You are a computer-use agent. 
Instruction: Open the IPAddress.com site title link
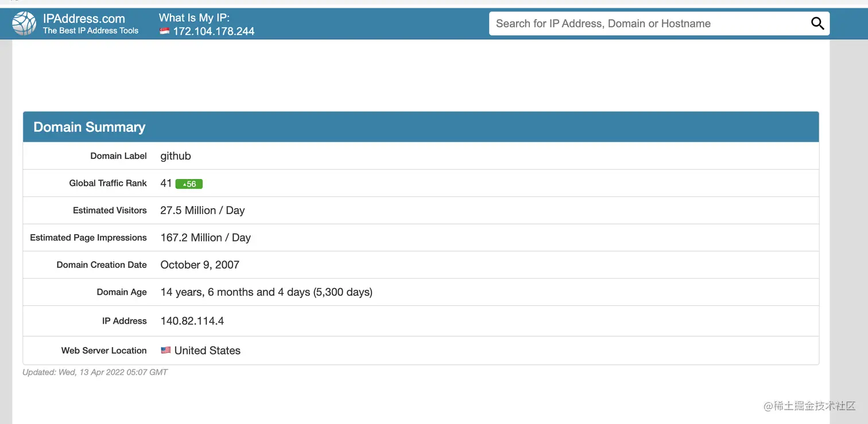[84, 18]
